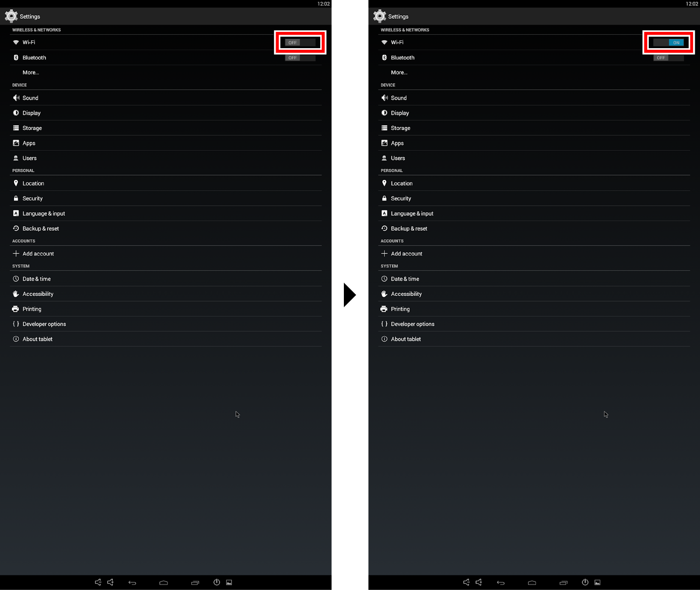The width and height of the screenshot is (700, 590).
Task: Tap the power icon in Wi-Fi-off screen navigation bar
Action: [x=217, y=582]
